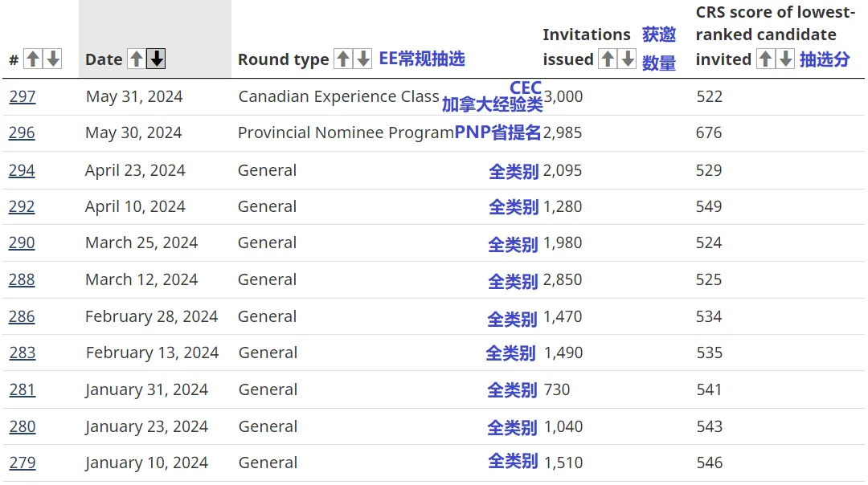Open round 297 details

click(22, 96)
